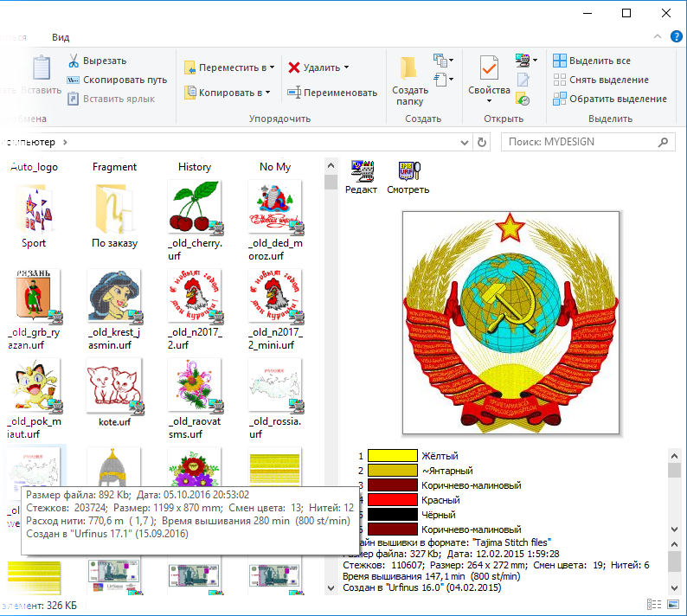
Task: Switch to large icons view in status bar
Action: coord(669,604)
